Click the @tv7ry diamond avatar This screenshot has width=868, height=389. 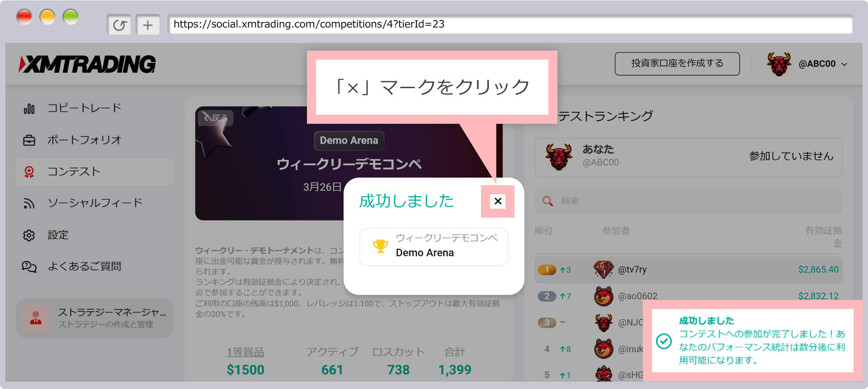[x=604, y=270]
